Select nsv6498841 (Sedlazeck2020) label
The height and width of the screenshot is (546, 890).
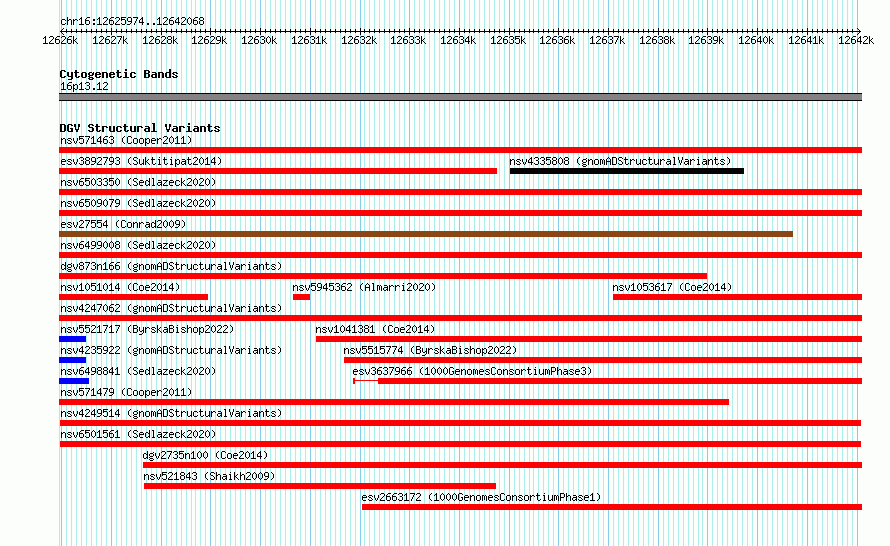[x=138, y=371]
